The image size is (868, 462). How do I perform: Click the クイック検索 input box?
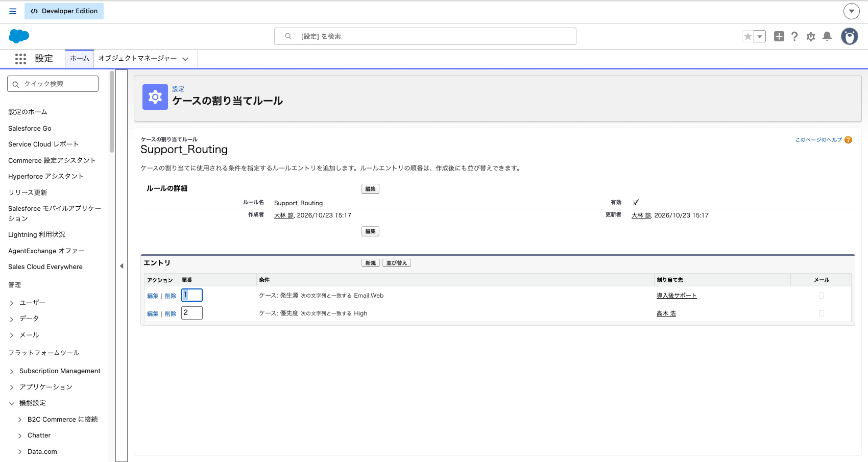tap(53, 84)
